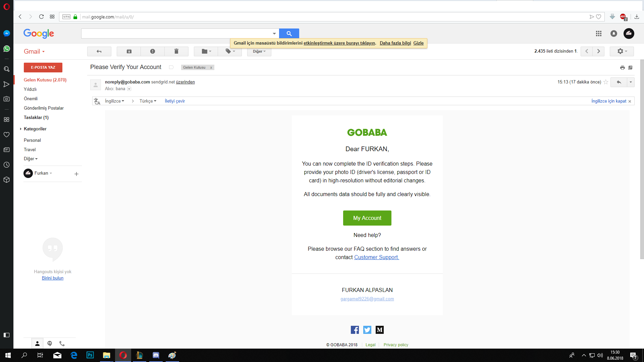The image size is (644, 362).
Task: Open Gelen Kutusu folder
Action: pyautogui.click(x=45, y=80)
